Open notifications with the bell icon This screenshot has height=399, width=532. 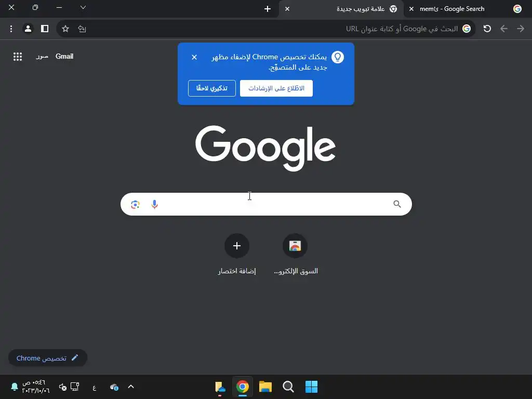[x=14, y=387]
